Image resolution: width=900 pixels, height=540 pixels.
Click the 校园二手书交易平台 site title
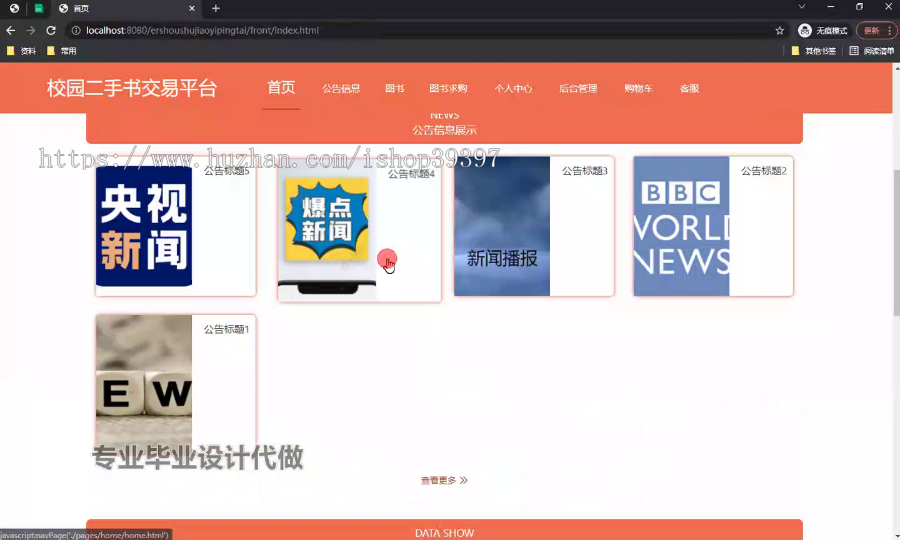pos(132,88)
